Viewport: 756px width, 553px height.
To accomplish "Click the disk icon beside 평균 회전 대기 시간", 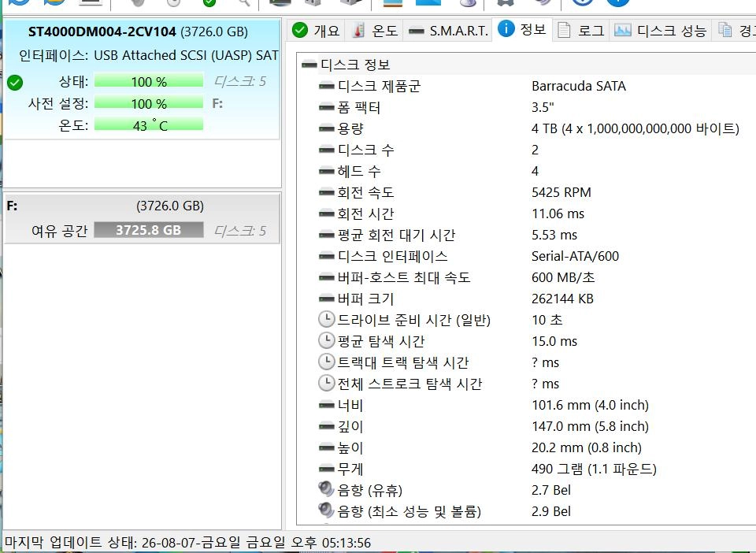I will (326, 235).
